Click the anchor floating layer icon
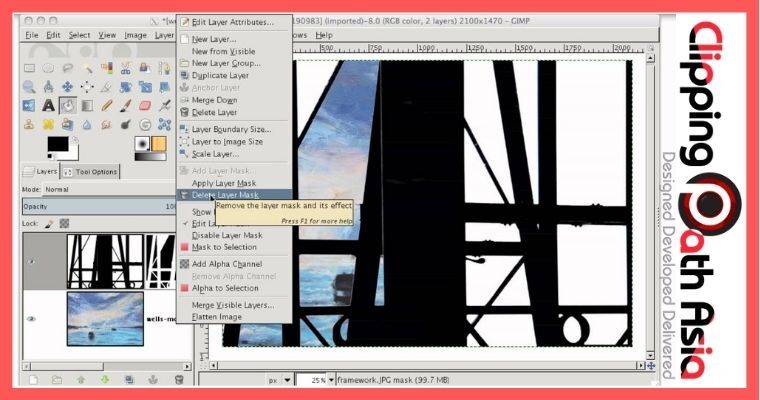 click(x=153, y=380)
